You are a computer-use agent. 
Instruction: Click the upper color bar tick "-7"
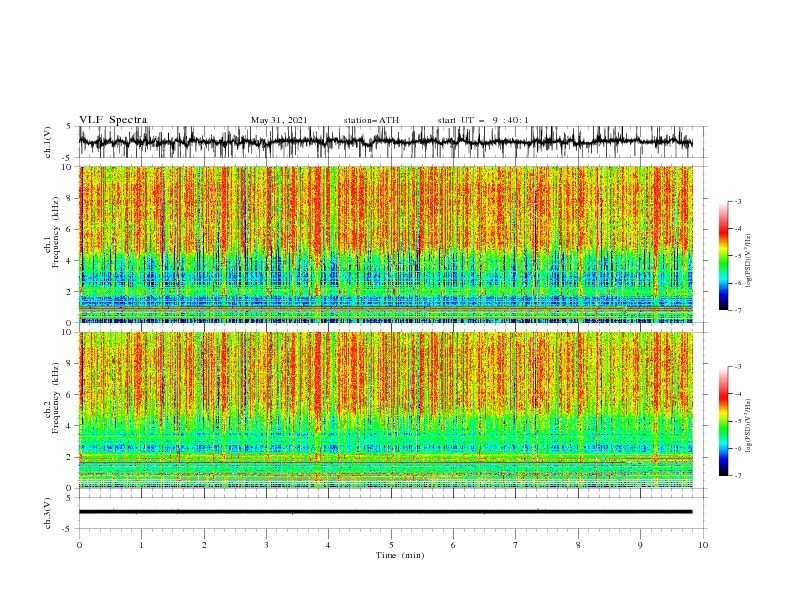click(x=738, y=310)
